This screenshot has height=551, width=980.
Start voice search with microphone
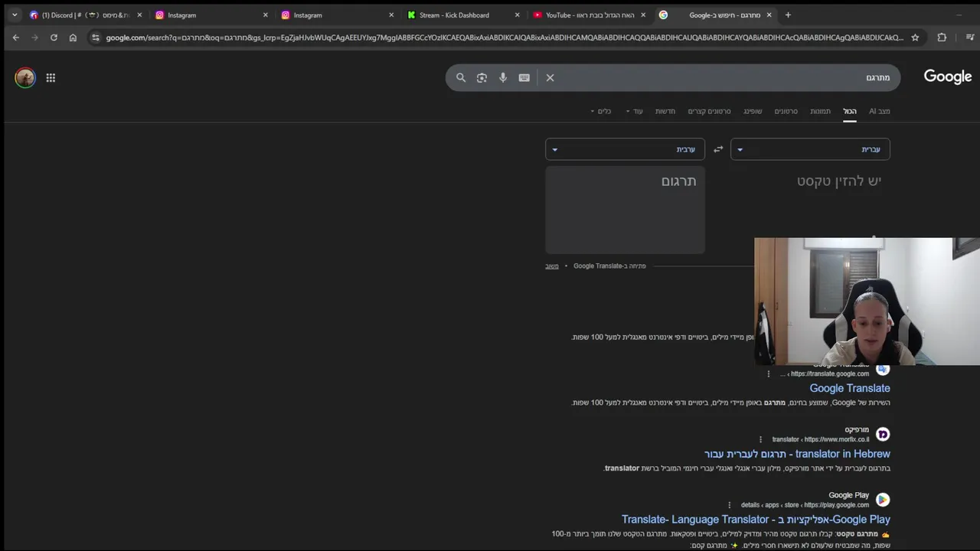pyautogui.click(x=503, y=77)
